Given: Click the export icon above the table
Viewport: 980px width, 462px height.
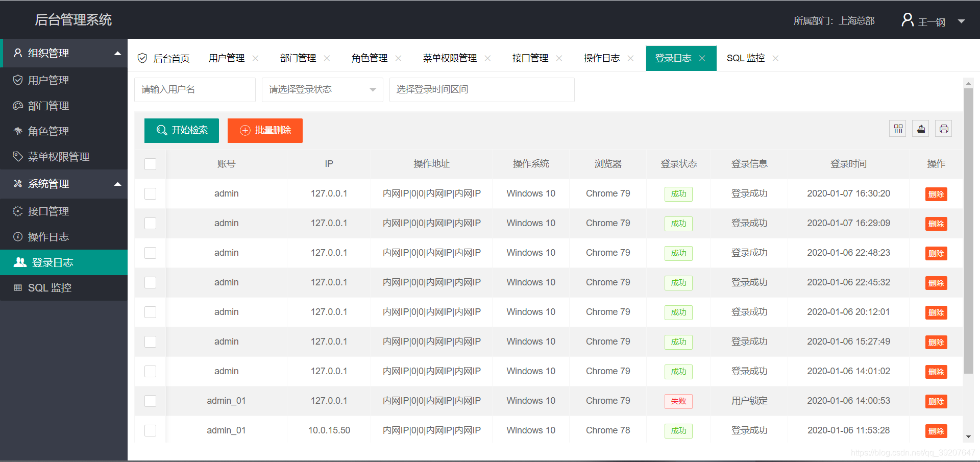Looking at the screenshot, I should pyautogui.click(x=920, y=128).
